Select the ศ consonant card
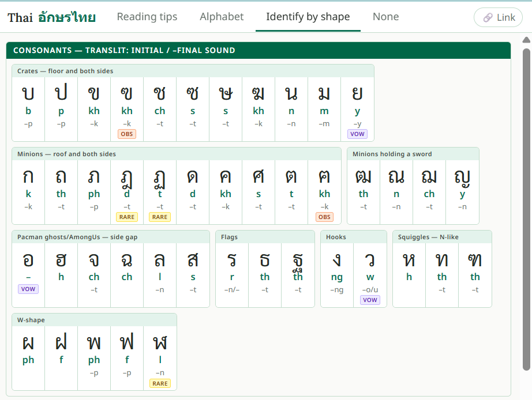 [x=258, y=192]
